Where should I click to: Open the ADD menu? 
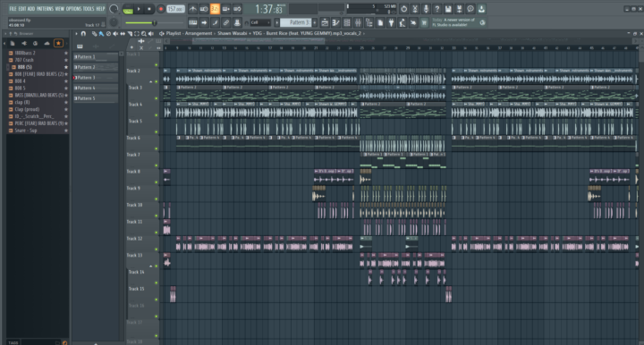(31, 9)
